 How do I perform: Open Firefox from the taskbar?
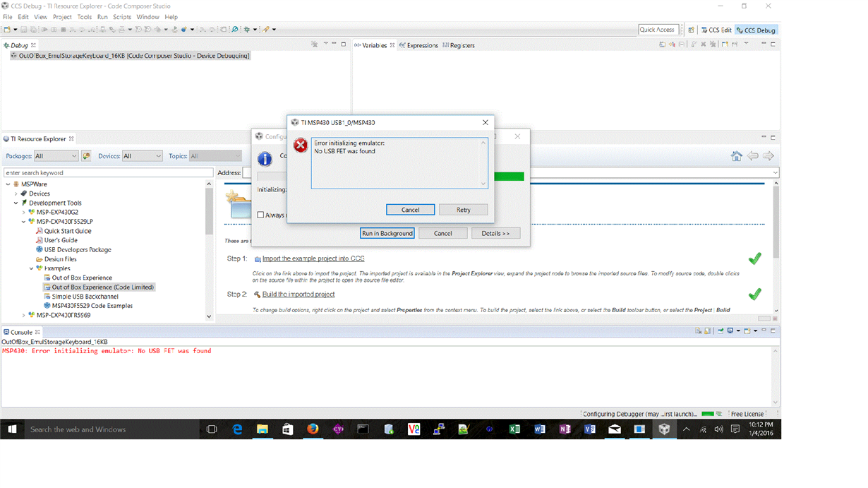313,429
